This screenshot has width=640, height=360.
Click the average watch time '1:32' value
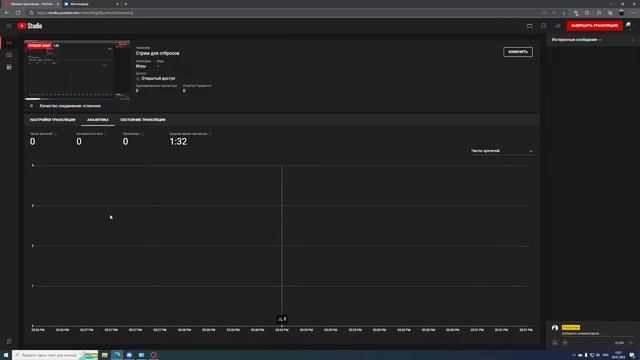[178, 141]
